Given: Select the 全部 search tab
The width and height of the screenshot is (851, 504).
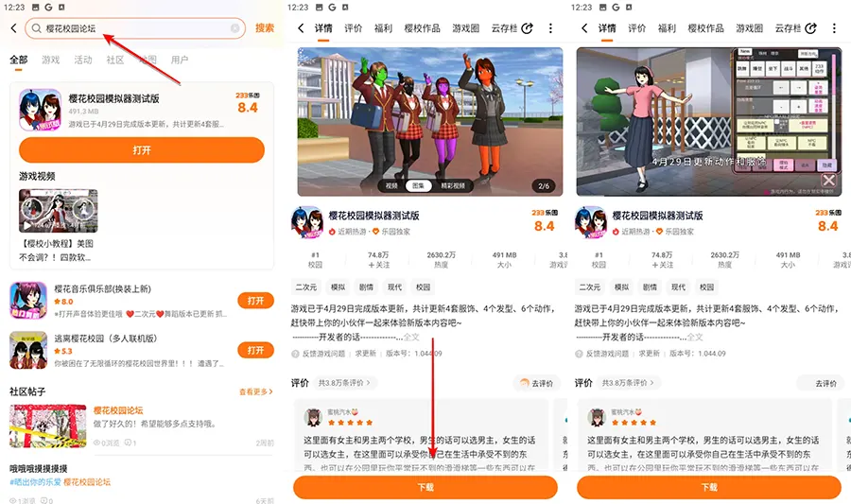Looking at the screenshot, I should [19, 60].
